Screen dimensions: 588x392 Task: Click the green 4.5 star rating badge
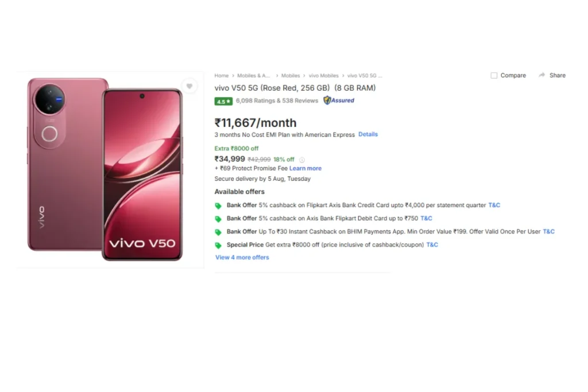(x=223, y=101)
